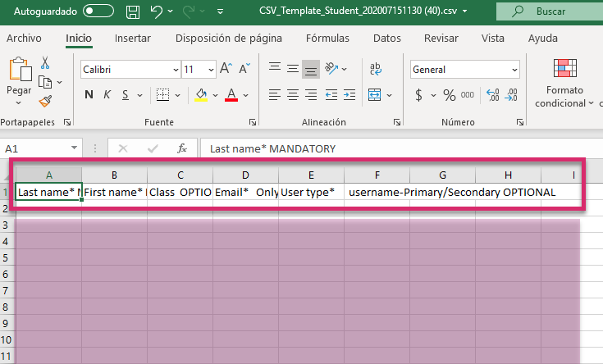Open Disposición de página tab
This screenshot has width=603, height=364.
tap(229, 38)
